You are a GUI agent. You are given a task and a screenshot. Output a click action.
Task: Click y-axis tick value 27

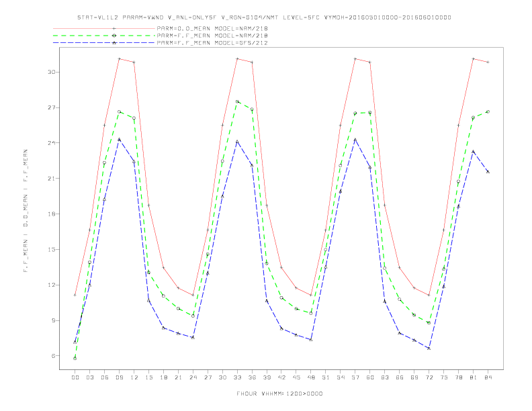click(x=52, y=107)
